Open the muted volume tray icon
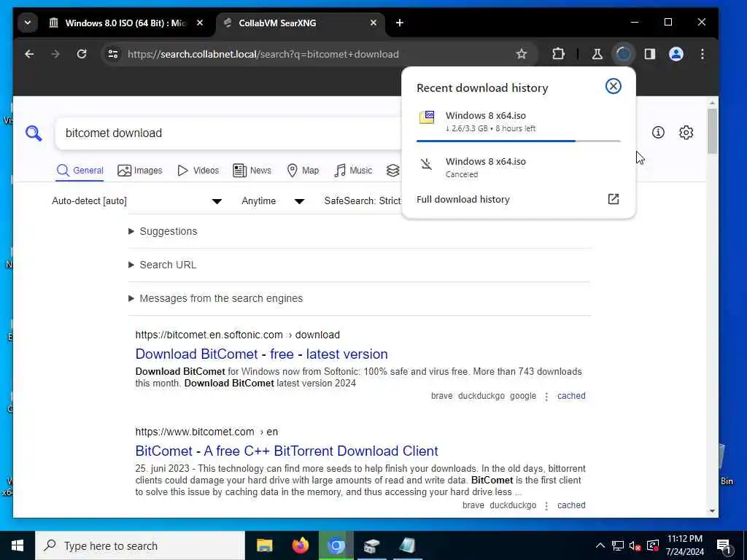Screen dimensions: 747x560 (x=635, y=545)
